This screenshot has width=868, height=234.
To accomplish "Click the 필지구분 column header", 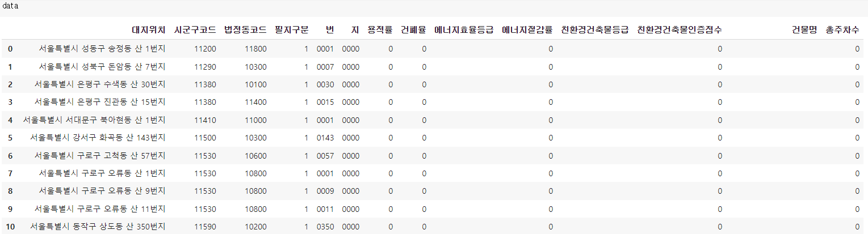I will [x=291, y=29].
